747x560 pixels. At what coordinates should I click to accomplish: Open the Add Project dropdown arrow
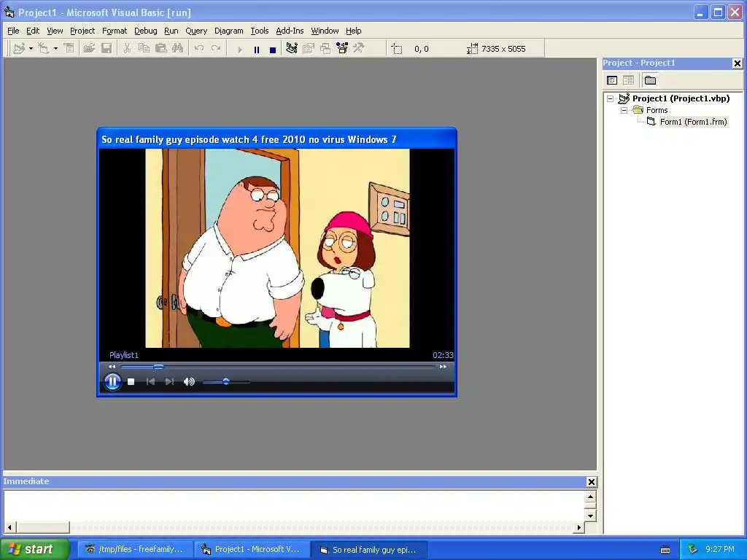point(31,49)
